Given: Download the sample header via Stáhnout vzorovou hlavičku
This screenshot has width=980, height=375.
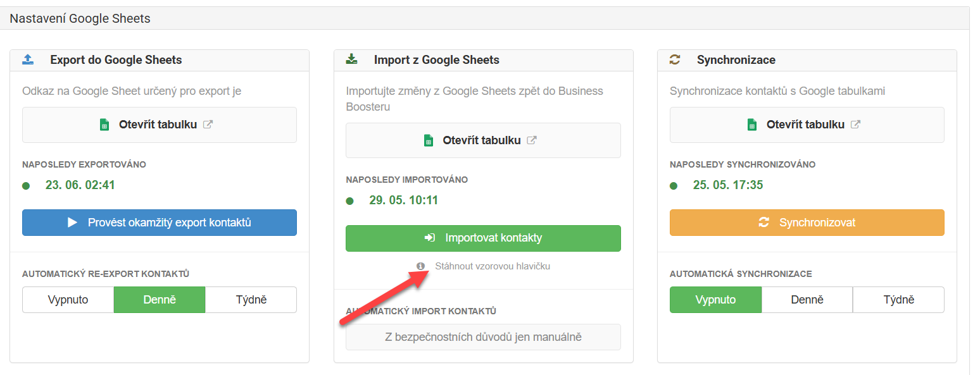Looking at the screenshot, I should 493,266.
